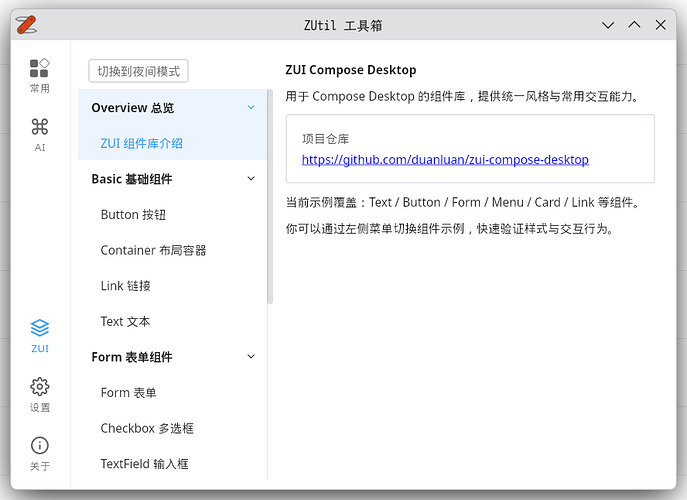Open the 常用 section in sidebar
Viewport: 687px width, 500px height.
[39, 76]
